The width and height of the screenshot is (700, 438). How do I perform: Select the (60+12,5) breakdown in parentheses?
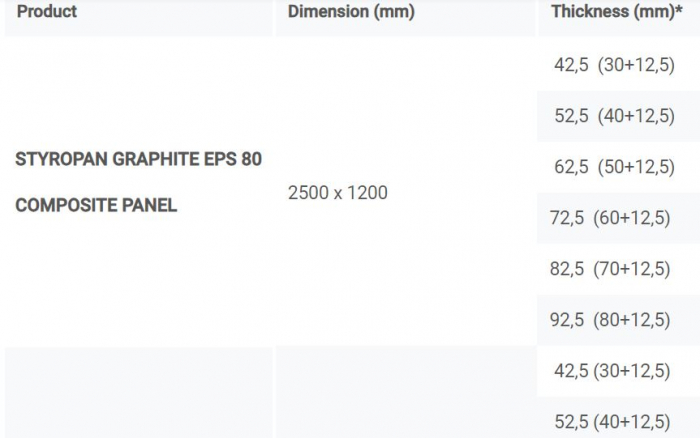632,218
